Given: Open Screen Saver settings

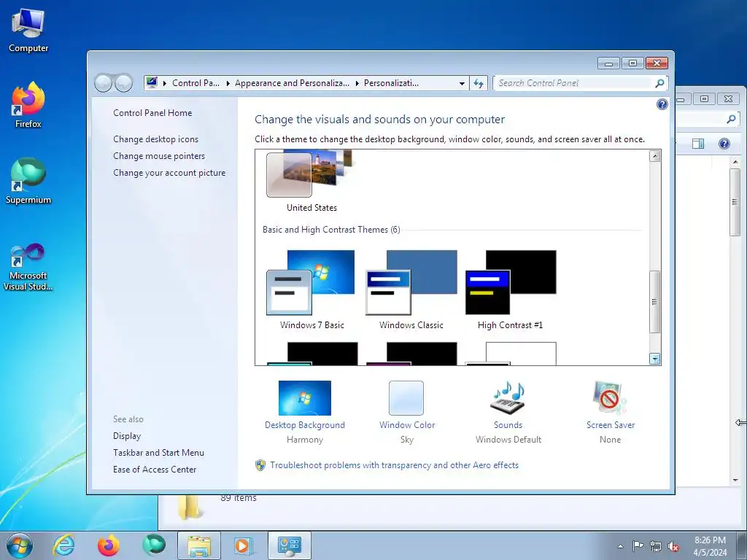Looking at the screenshot, I should (611, 413).
